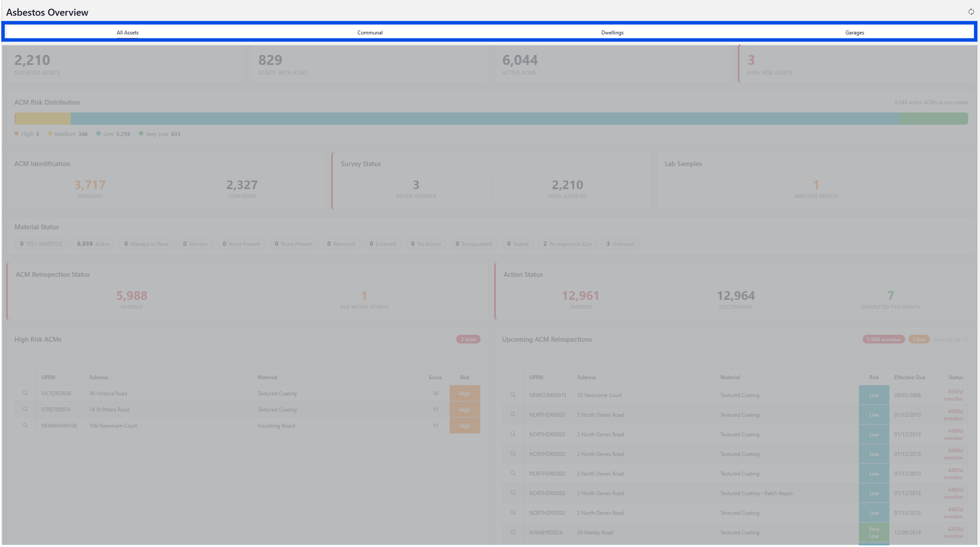Click magnifier icon for MANBYRD024 row
Image resolution: width=980 pixels, height=547 pixels.
pyautogui.click(x=513, y=532)
